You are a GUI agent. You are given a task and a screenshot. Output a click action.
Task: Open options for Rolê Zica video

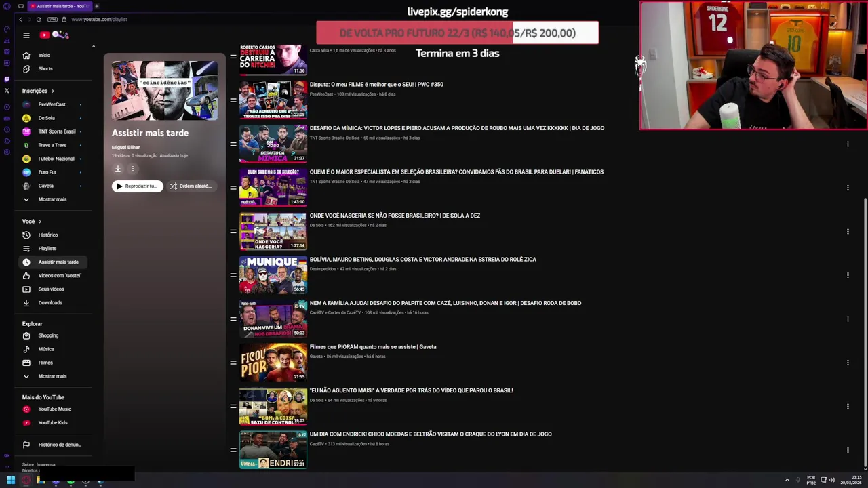click(x=848, y=275)
